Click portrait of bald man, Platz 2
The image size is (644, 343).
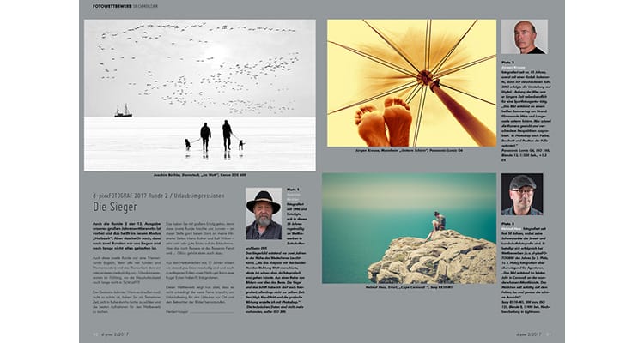(524, 37)
